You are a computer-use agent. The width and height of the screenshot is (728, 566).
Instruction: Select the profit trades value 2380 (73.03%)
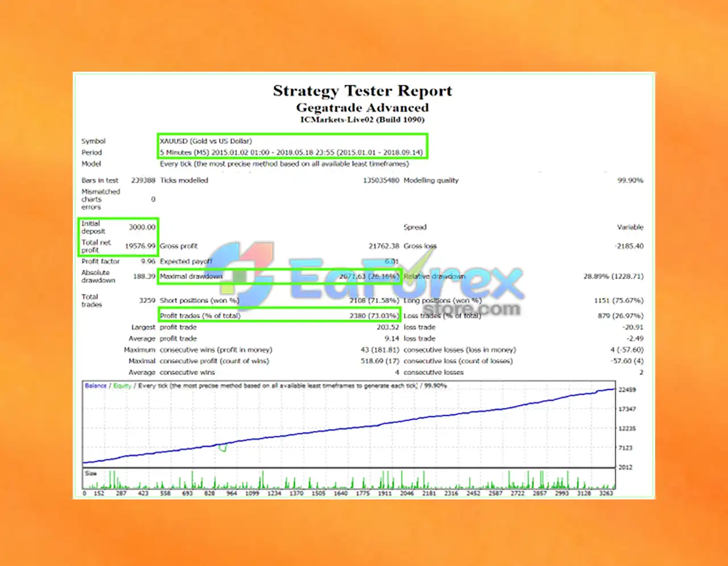(374, 316)
